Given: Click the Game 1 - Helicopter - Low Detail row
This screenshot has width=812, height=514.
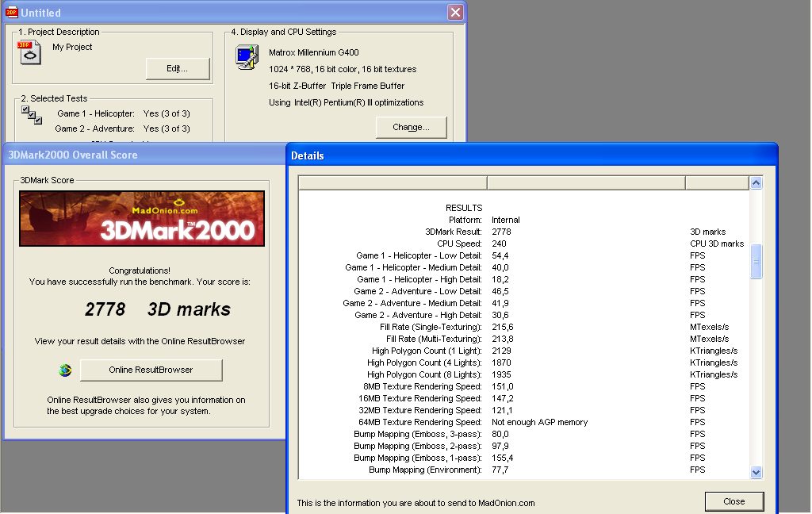Looking at the screenshot, I should tap(524, 255).
